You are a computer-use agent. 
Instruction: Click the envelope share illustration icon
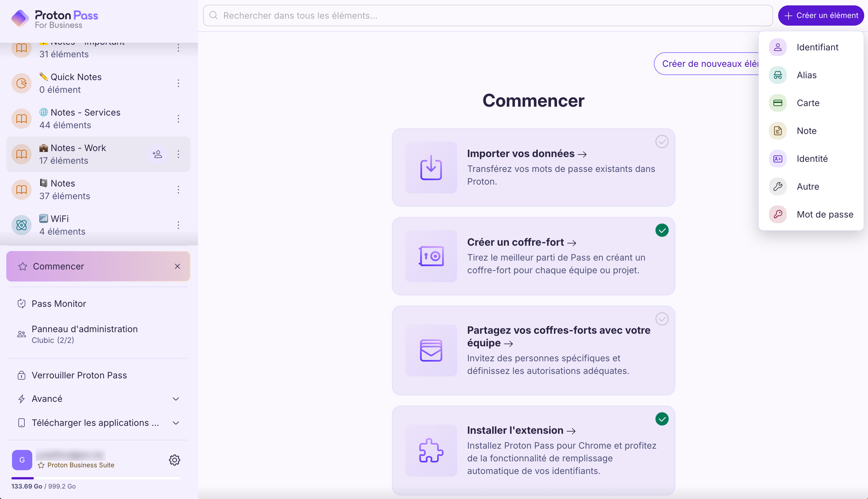click(431, 351)
